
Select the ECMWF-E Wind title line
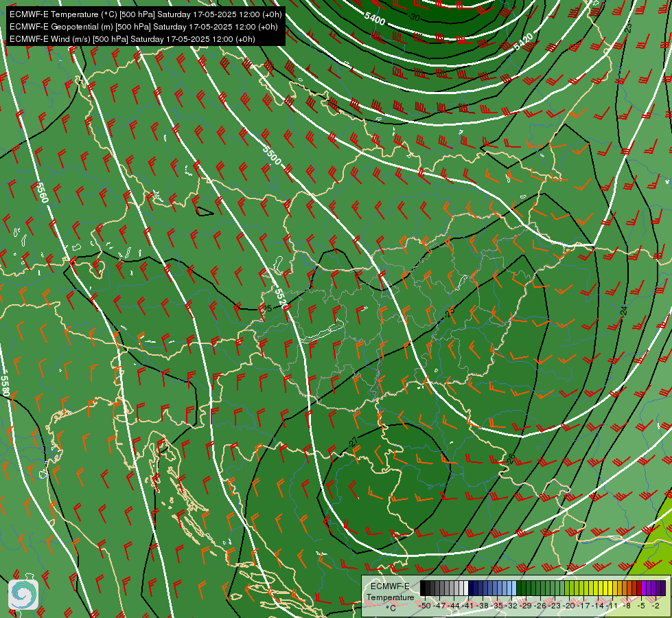pyautogui.click(x=132, y=39)
